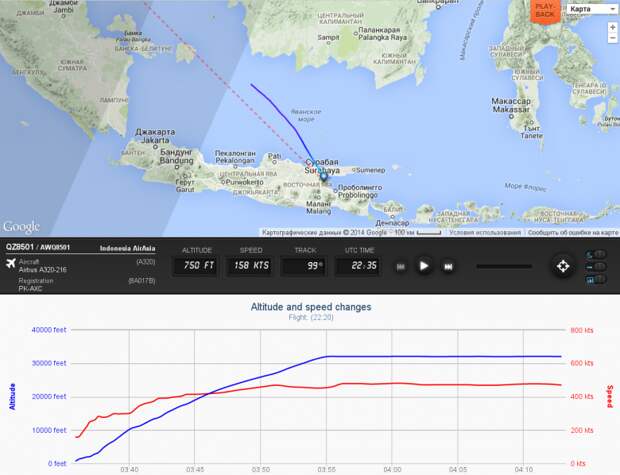Click the 200 kts axis label

point(582,430)
